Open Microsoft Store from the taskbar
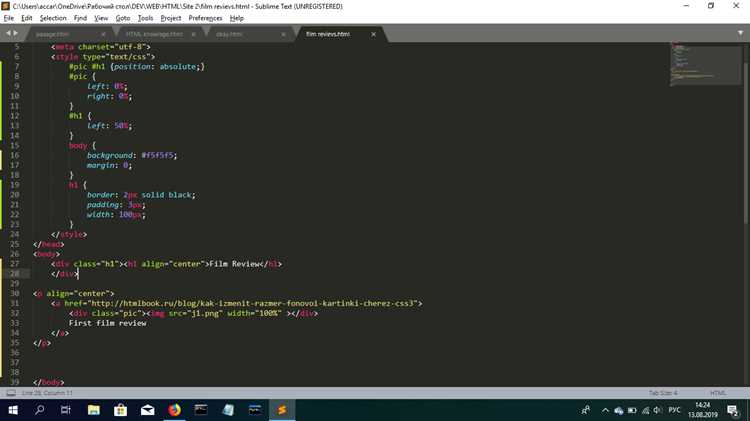This screenshot has width=750, height=421. pyautogui.click(x=121, y=410)
